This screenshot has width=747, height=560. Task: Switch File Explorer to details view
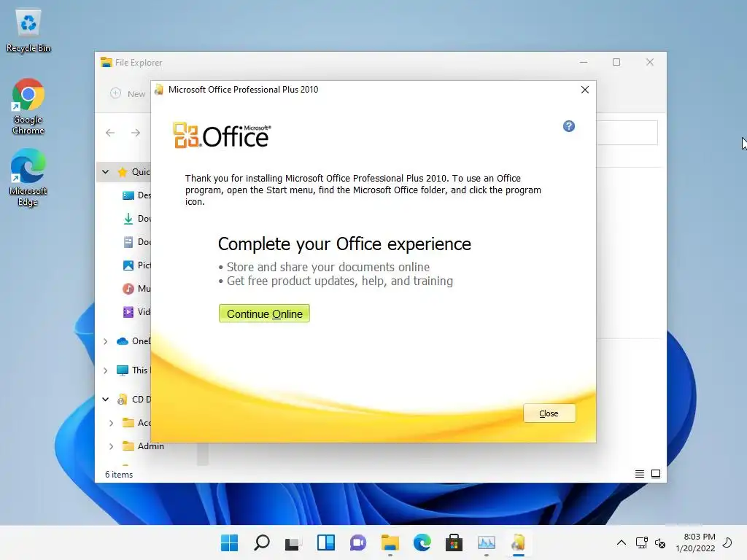click(640, 474)
